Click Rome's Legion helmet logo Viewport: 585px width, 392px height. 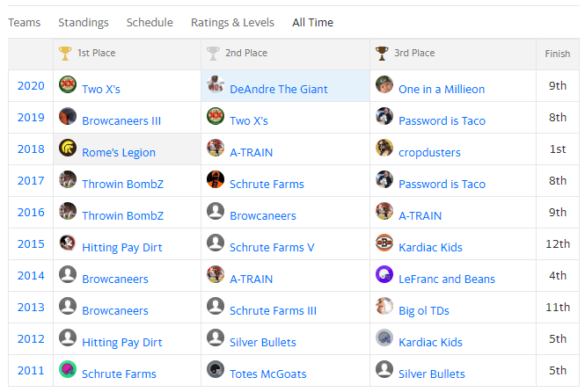(x=67, y=149)
